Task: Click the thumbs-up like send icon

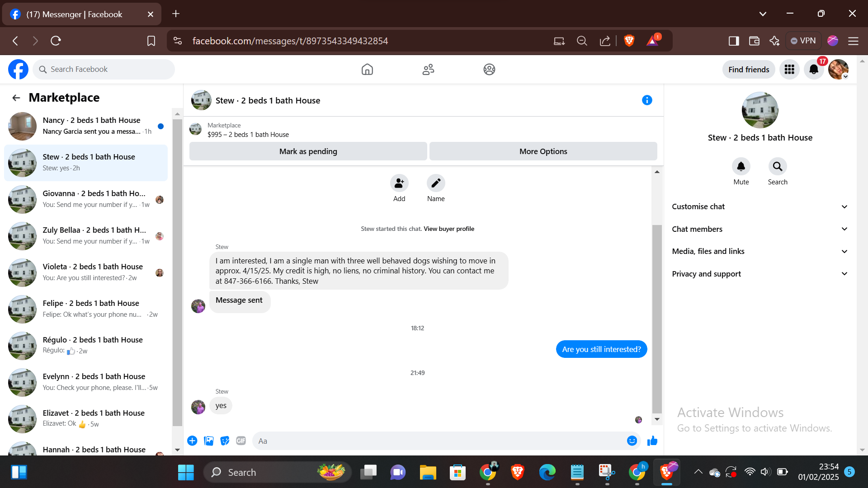Action: click(x=652, y=441)
